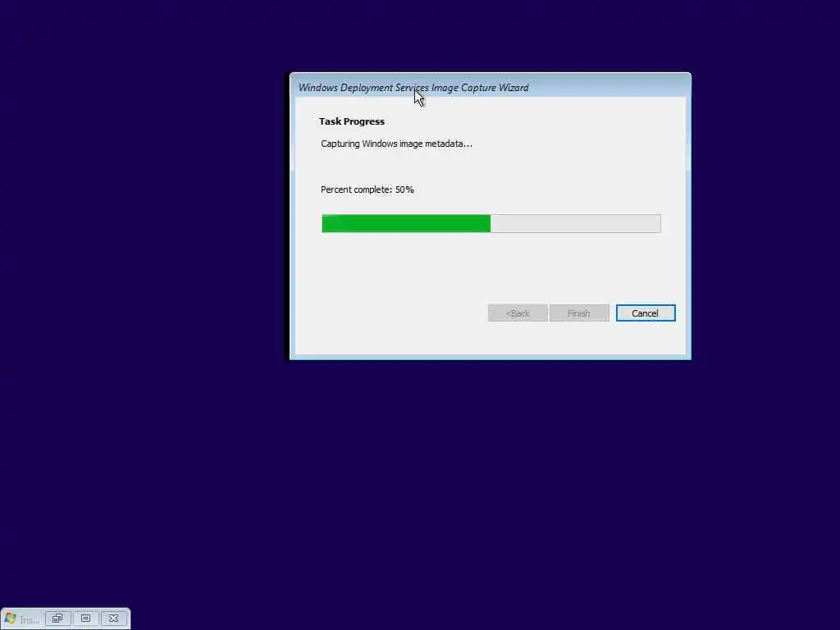Click the Image Capture Wizard title bar
The height and width of the screenshot is (630, 840).
491,87
